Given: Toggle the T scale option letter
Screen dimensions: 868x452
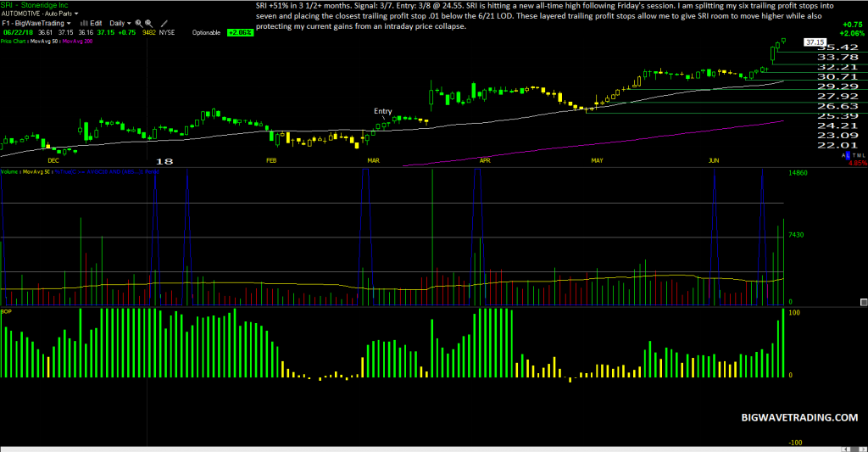Looking at the screenshot, I should (854, 156).
